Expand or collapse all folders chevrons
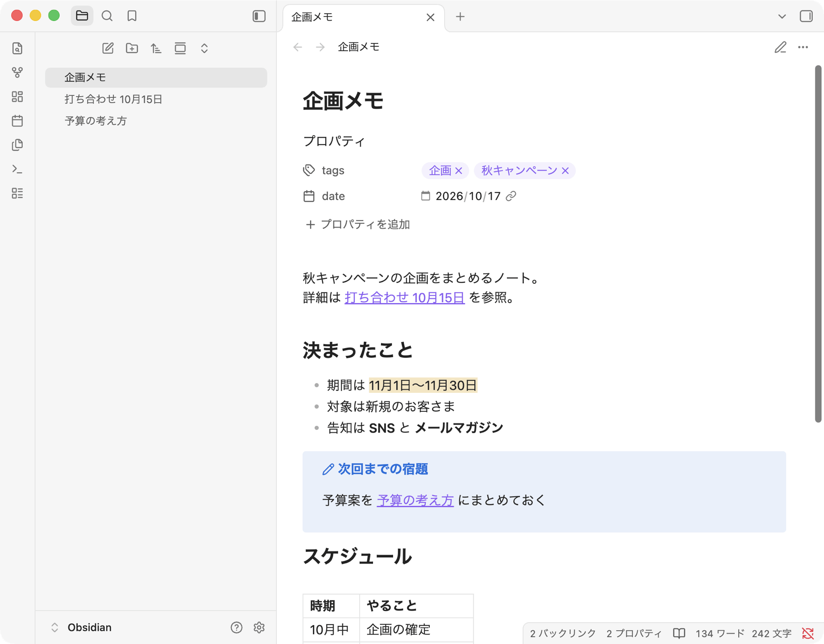 (x=204, y=48)
